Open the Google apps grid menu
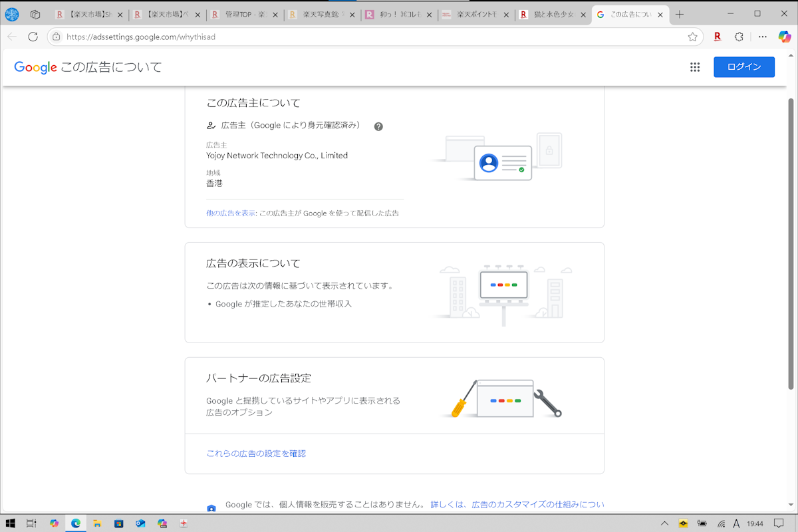The width and height of the screenshot is (798, 532). point(695,66)
